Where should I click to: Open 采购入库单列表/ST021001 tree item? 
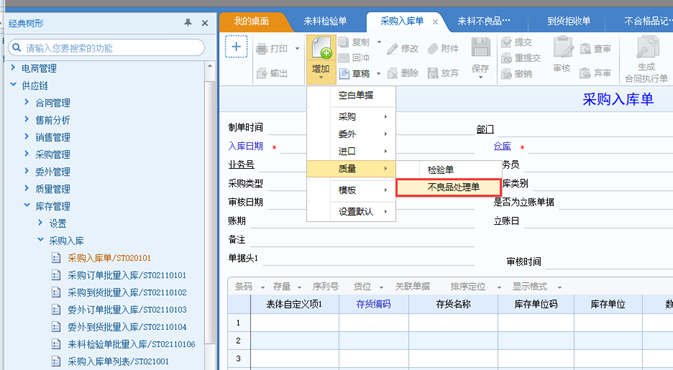tap(118, 361)
